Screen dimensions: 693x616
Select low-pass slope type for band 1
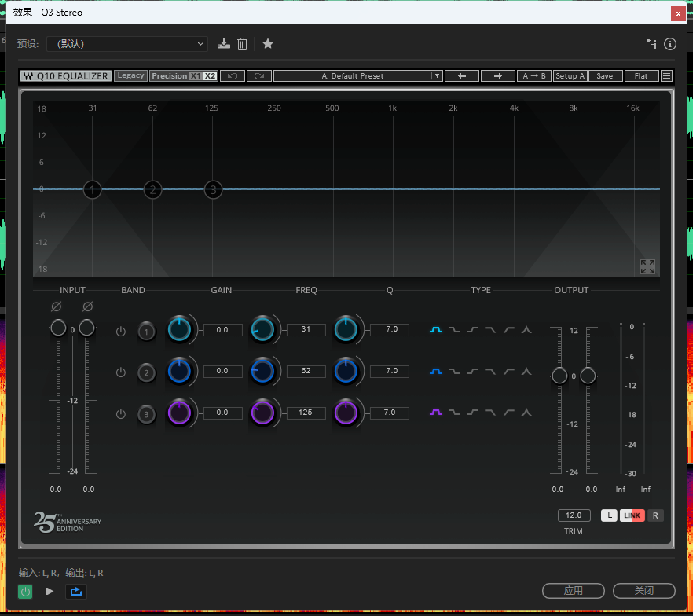pyautogui.click(x=490, y=330)
